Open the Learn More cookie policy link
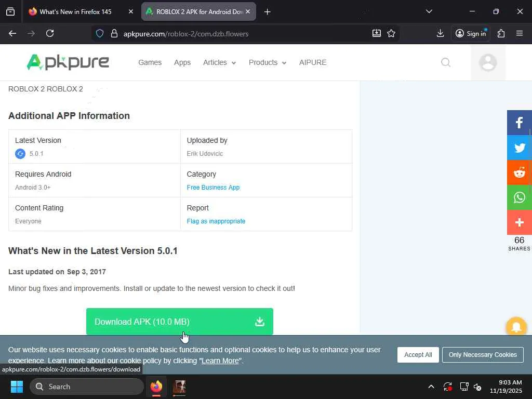The image size is (532, 399). tap(220, 361)
